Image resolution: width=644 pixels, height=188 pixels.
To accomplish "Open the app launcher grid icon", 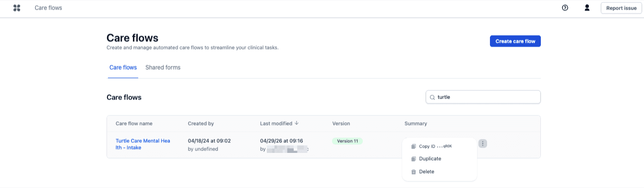I will (17, 8).
